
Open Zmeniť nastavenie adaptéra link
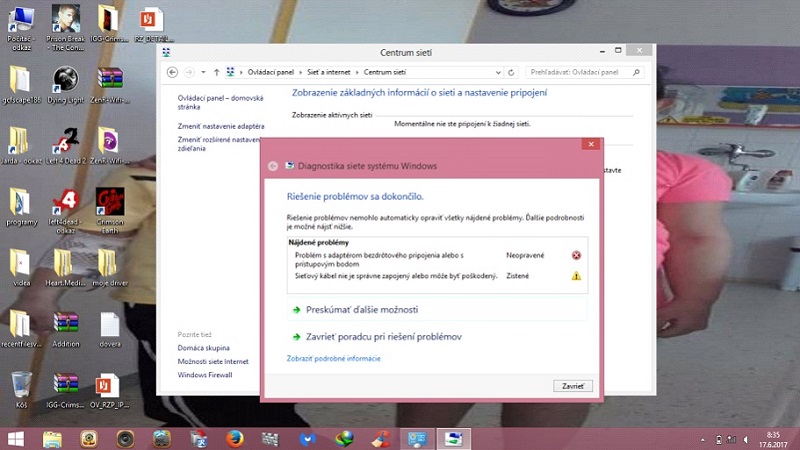pos(221,126)
